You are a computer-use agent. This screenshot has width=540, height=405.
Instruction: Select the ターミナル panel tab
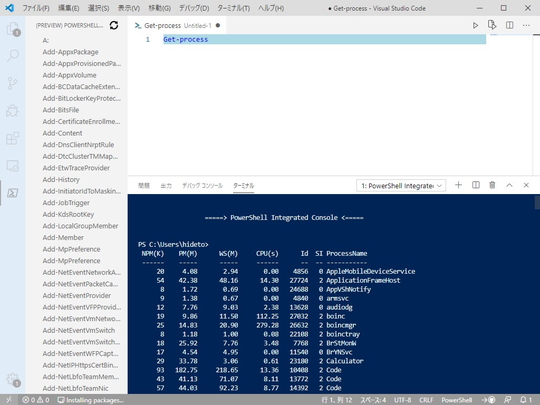[x=243, y=186]
